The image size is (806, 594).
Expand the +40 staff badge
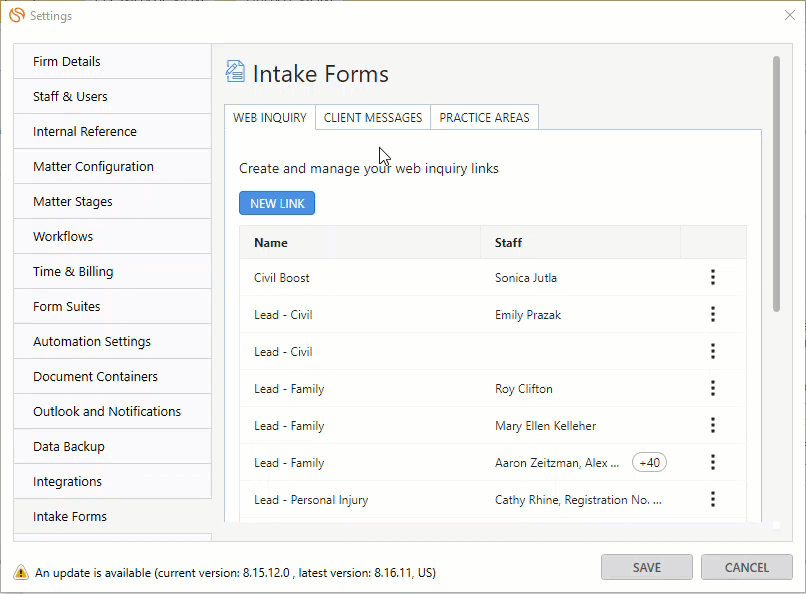pyautogui.click(x=649, y=462)
